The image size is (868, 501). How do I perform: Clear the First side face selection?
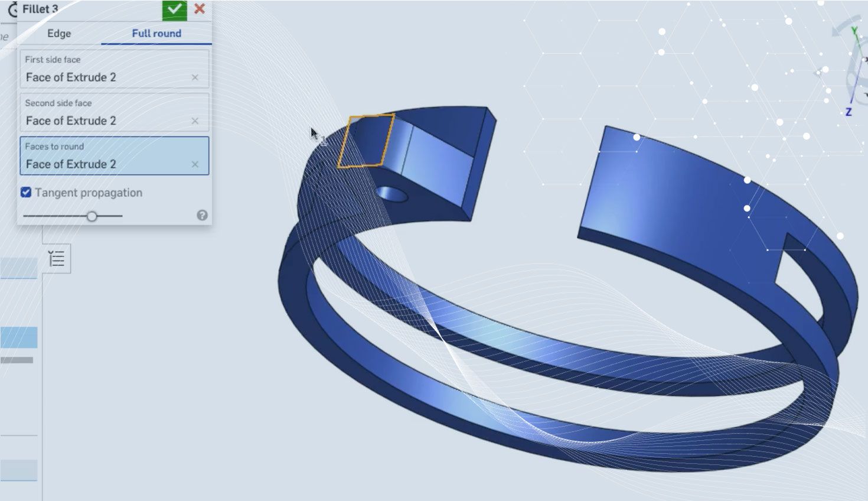195,77
